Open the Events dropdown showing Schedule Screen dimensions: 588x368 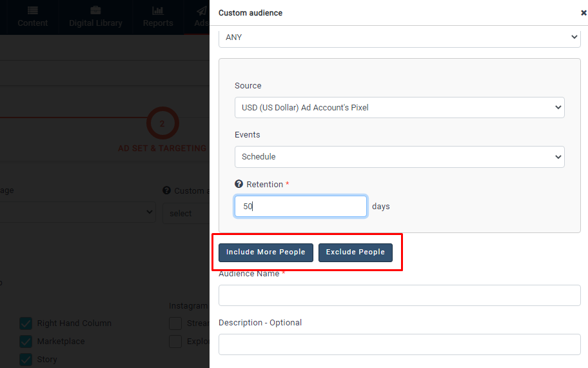pos(399,157)
